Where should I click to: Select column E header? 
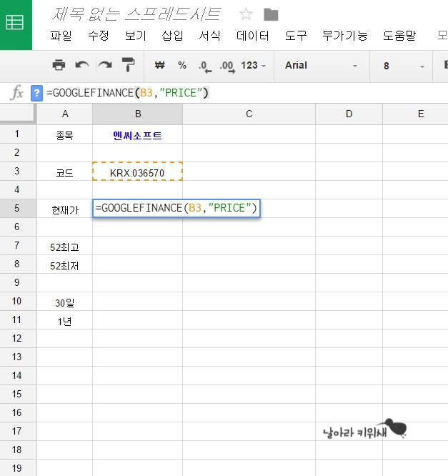coord(415,114)
